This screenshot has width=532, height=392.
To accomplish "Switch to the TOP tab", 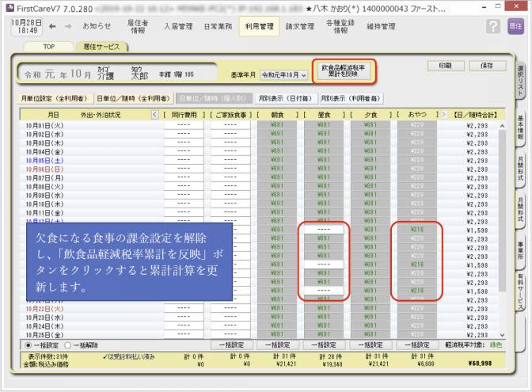I will click(x=48, y=47).
